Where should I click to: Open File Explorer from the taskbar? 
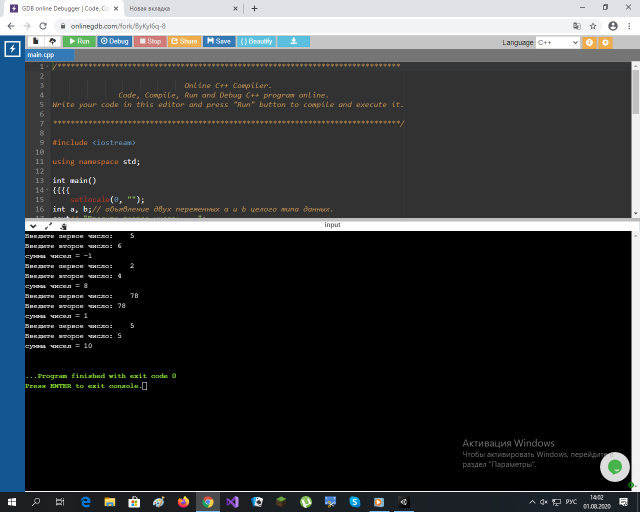(x=110, y=502)
